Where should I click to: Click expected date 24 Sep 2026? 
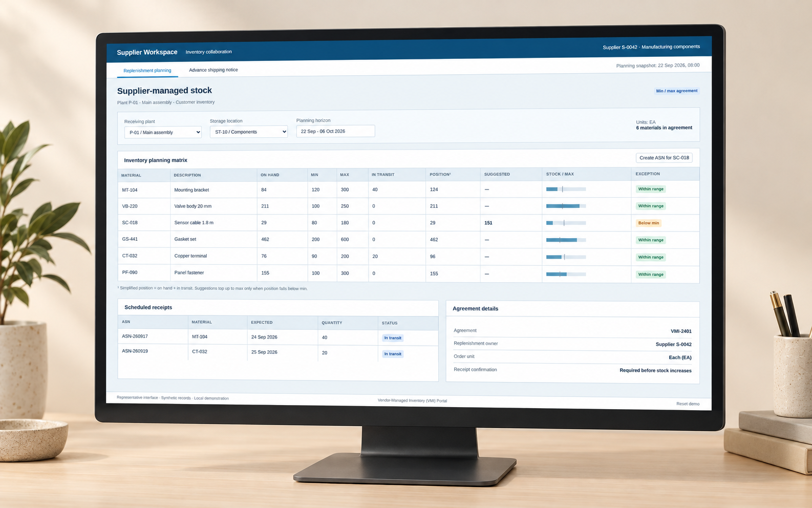(x=264, y=337)
